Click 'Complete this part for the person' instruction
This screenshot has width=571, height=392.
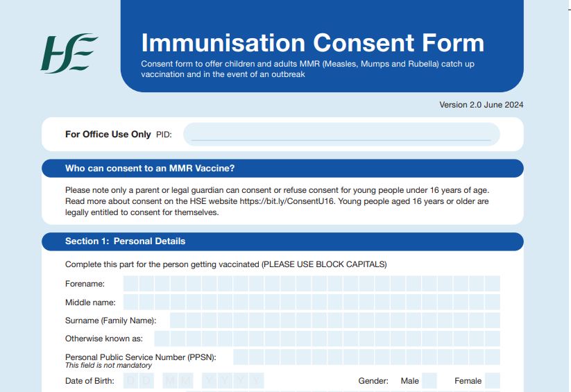click(x=225, y=264)
